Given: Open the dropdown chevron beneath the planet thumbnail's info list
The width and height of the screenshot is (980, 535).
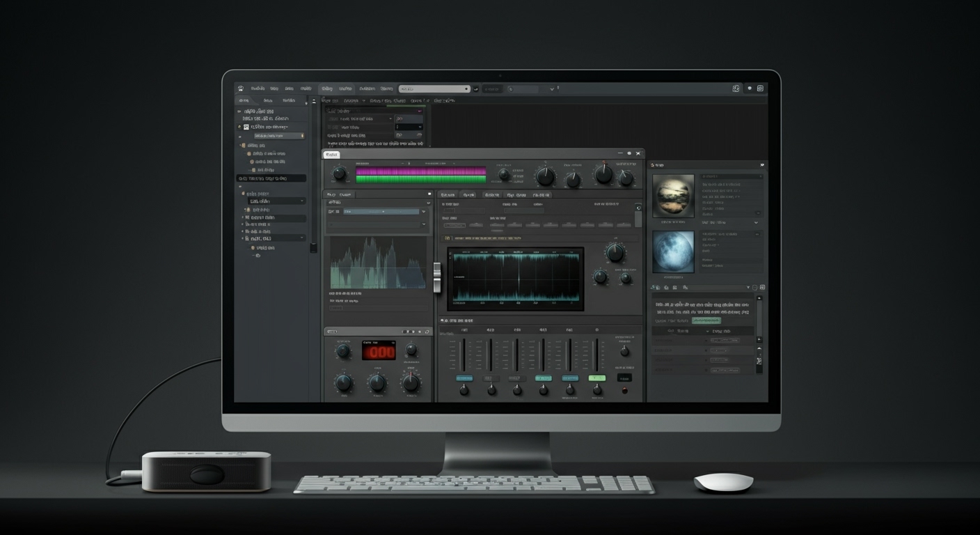Looking at the screenshot, I should (x=756, y=223).
